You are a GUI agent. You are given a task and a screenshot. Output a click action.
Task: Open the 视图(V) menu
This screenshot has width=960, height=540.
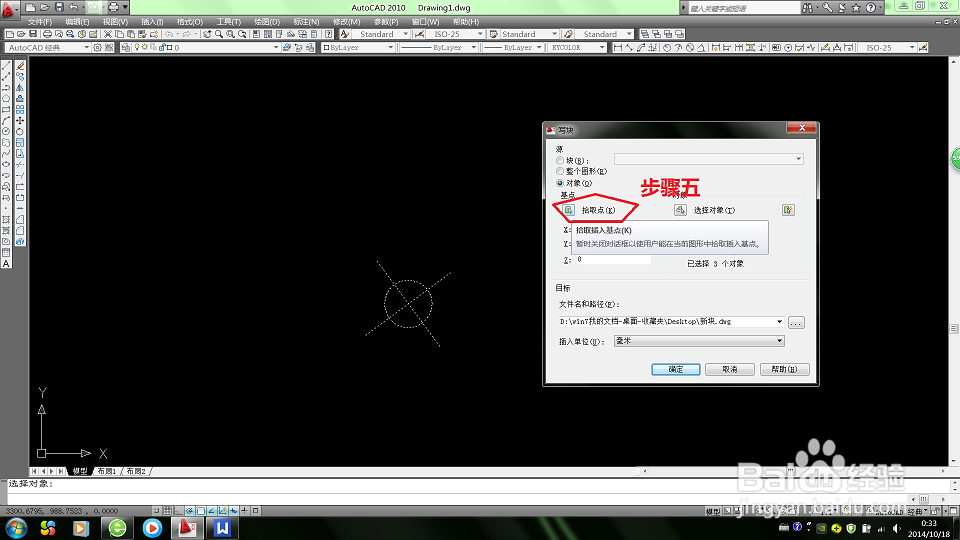click(x=115, y=22)
